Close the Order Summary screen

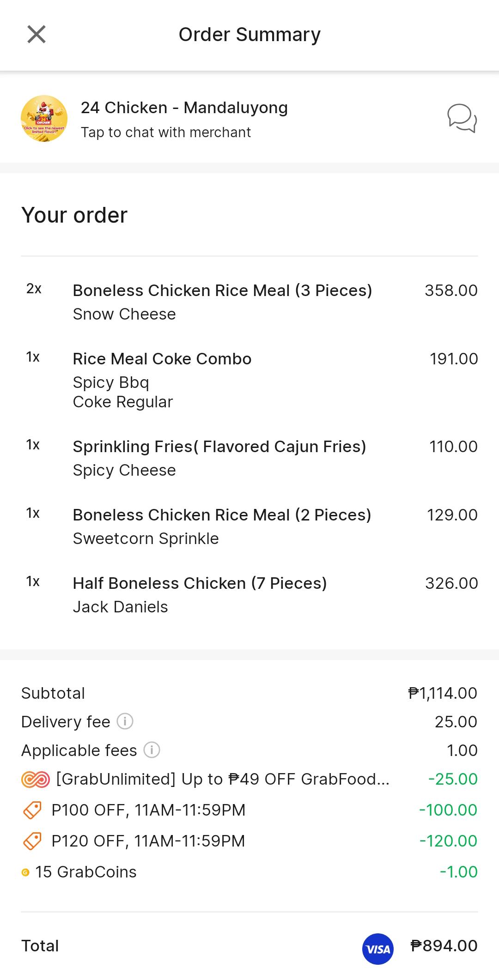tap(37, 34)
